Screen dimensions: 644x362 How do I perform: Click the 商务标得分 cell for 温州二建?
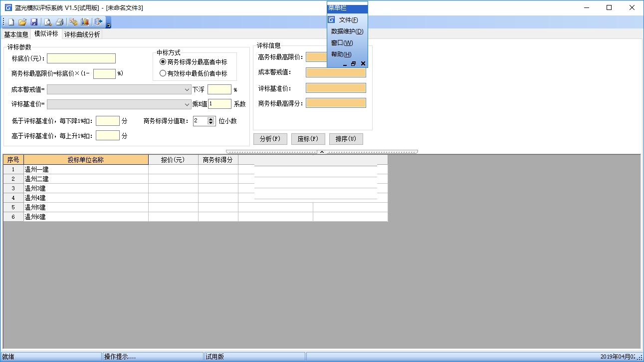coord(218,179)
